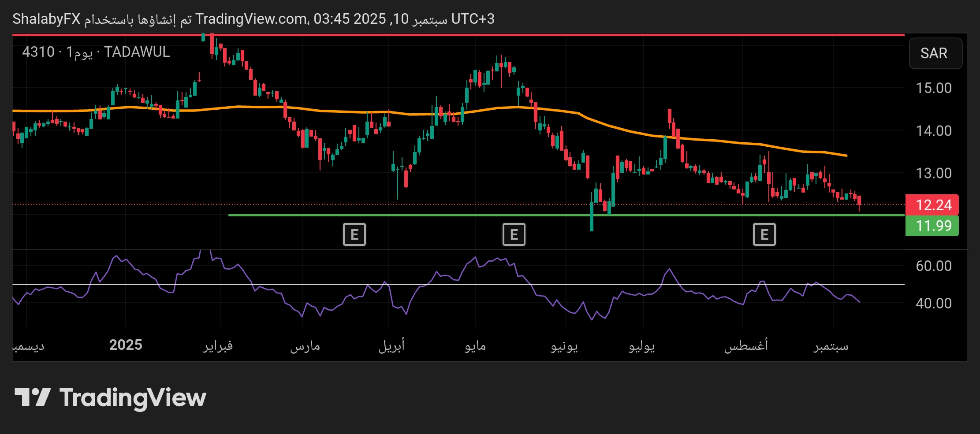
Task: Open the SAR currency selector
Action: 935,53
